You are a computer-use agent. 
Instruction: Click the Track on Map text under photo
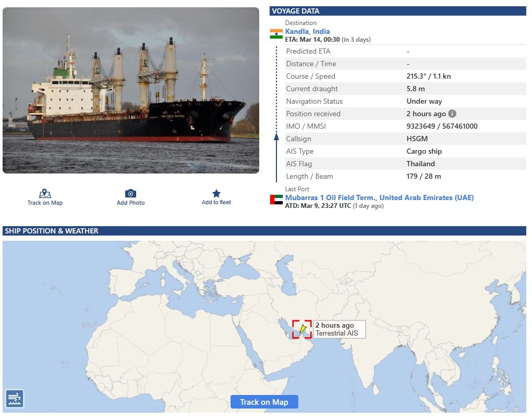45,203
